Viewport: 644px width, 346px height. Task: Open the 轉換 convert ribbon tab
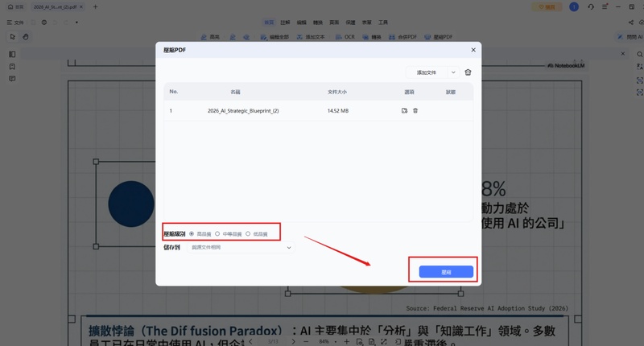pyautogui.click(x=318, y=23)
